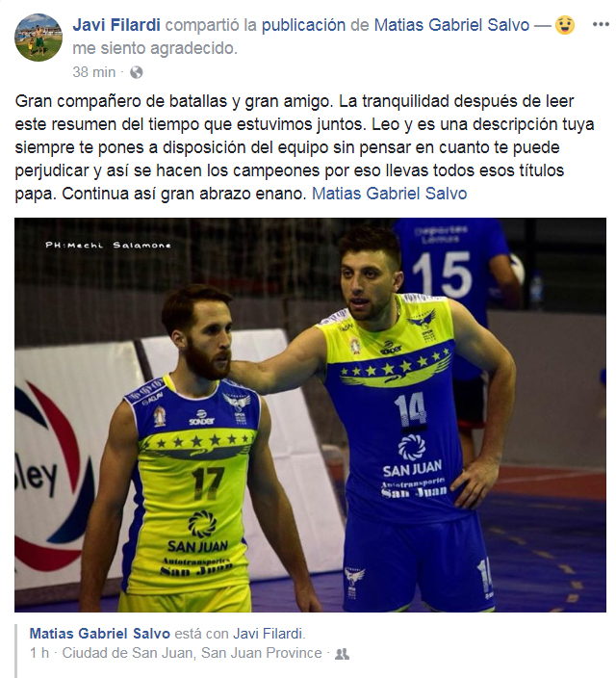Screen dimensions: 616x678
Task: Click 'me siento agradecido' feeling text
Action: point(155,48)
